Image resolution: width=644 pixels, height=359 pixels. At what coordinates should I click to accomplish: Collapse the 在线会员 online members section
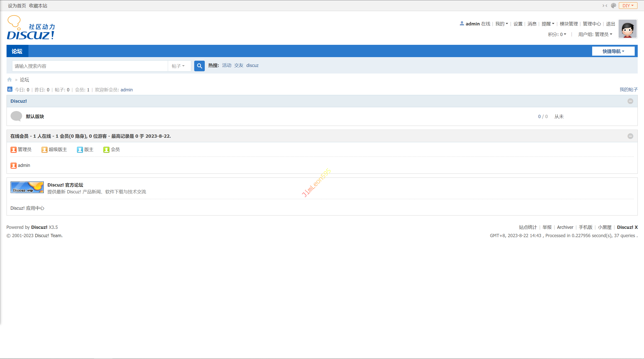(630, 136)
